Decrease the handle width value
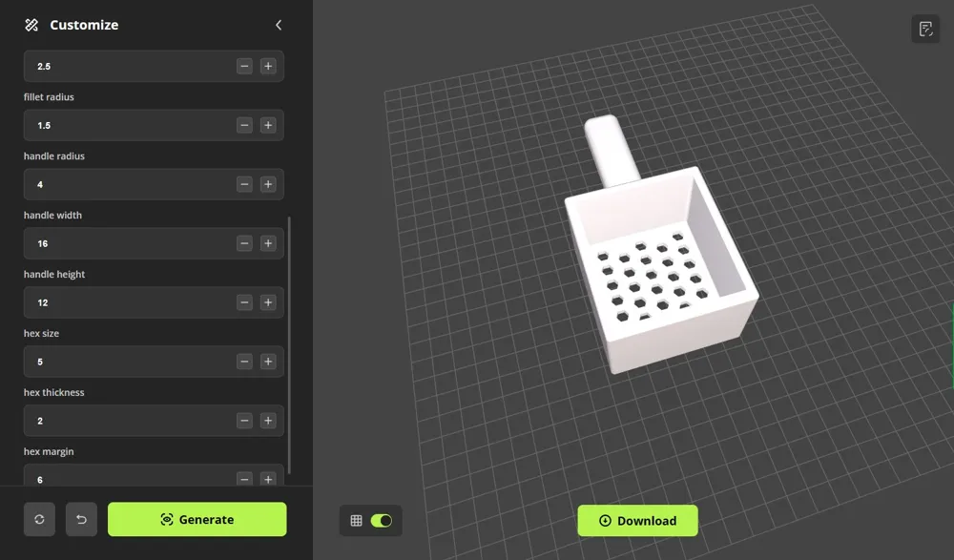This screenshot has width=954, height=560. (x=244, y=243)
